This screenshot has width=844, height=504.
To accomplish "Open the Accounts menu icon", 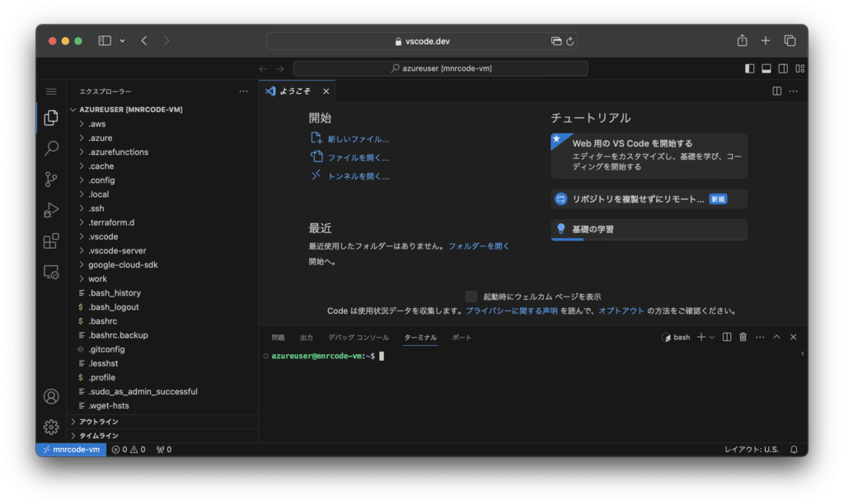I will pos(51,396).
